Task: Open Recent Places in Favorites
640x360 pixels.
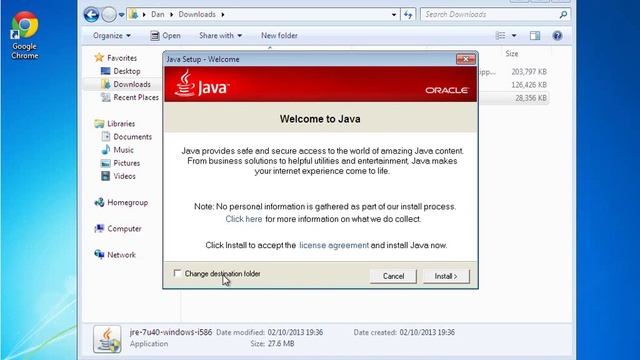Action: (130, 97)
